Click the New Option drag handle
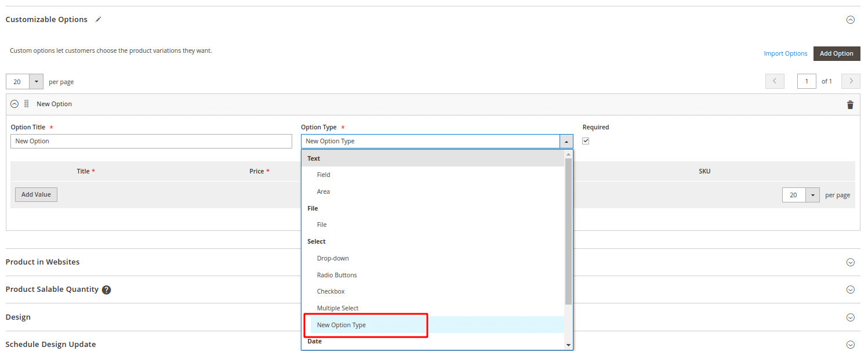868x351 pixels. click(26, 104)
